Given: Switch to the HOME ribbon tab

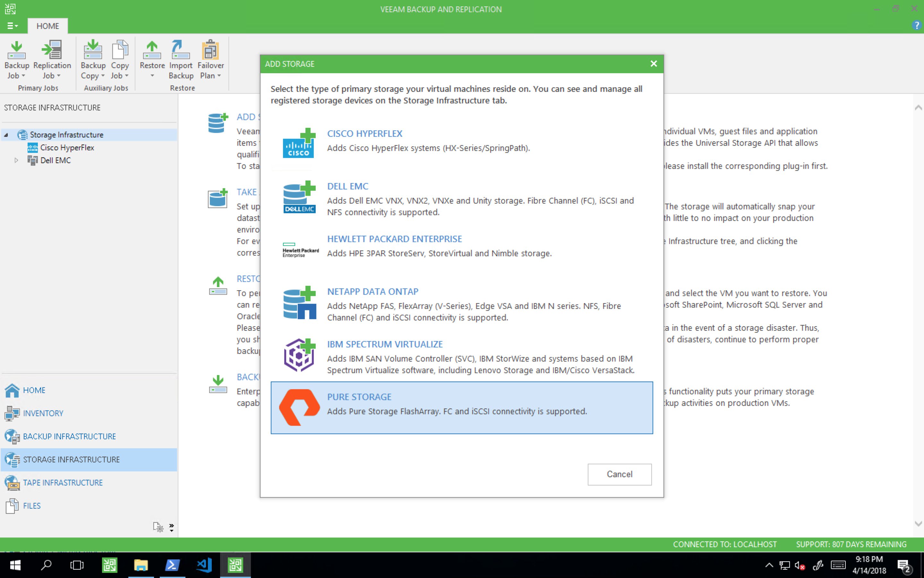Looking at the screenshot, I should click(x=48, y=26).
